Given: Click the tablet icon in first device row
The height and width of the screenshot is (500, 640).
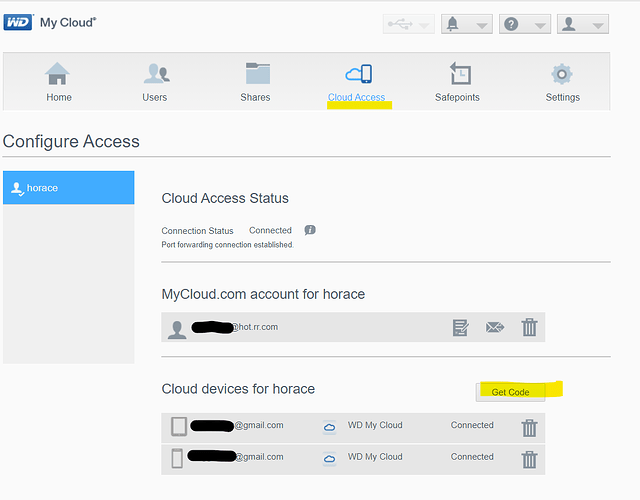Looking at the screenshot, I should (179, 427).
